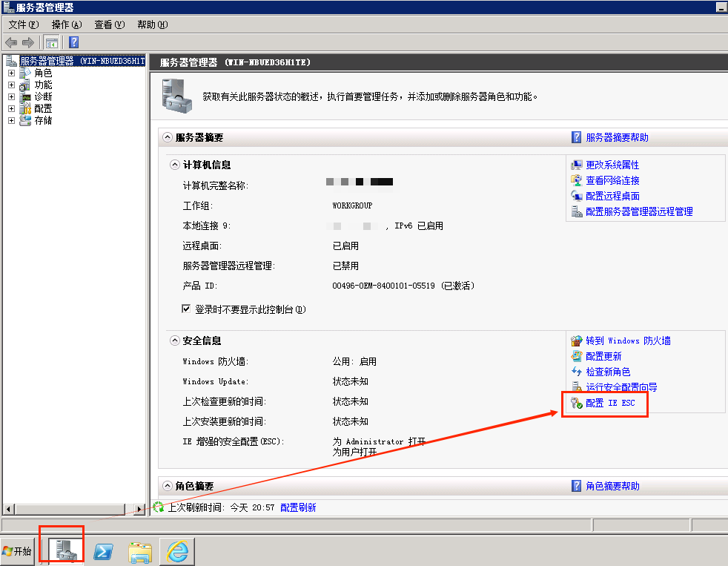Open the 操作(A) menu
Image resolution: width=728 pixels, height=566 pixels.
point(67,24)
